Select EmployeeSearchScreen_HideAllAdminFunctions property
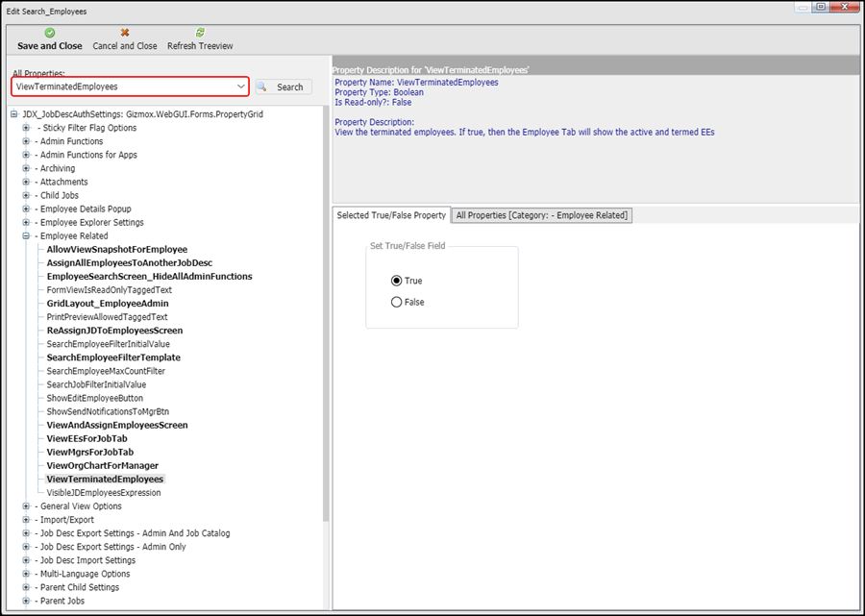 coord(150,277)
